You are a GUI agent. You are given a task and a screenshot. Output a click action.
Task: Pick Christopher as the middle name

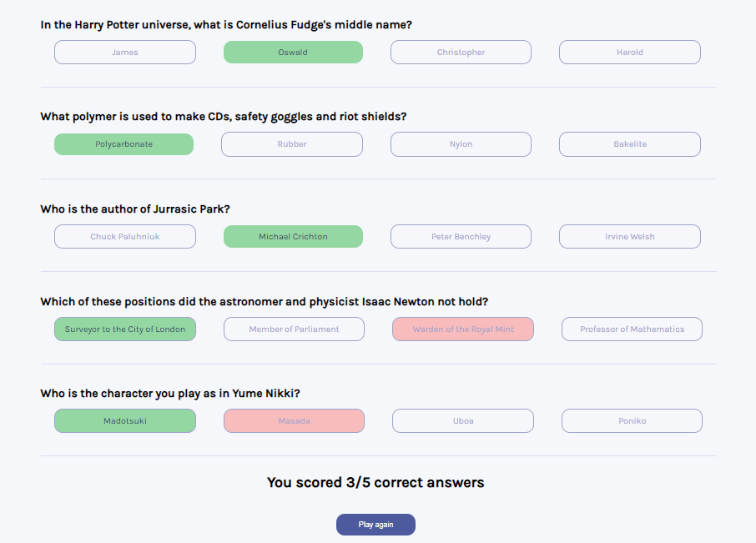[x=461, y=52]
